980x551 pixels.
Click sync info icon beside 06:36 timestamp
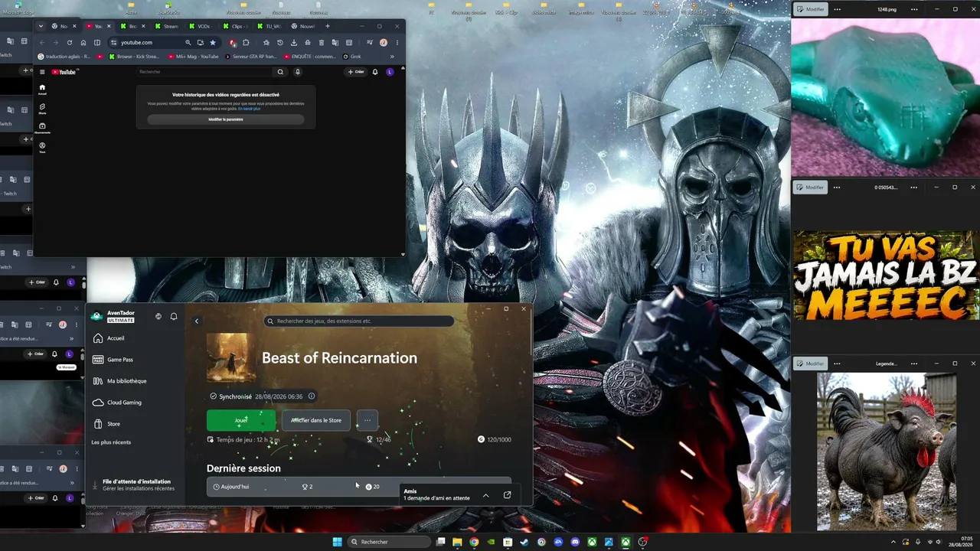(x=312, y=396)
